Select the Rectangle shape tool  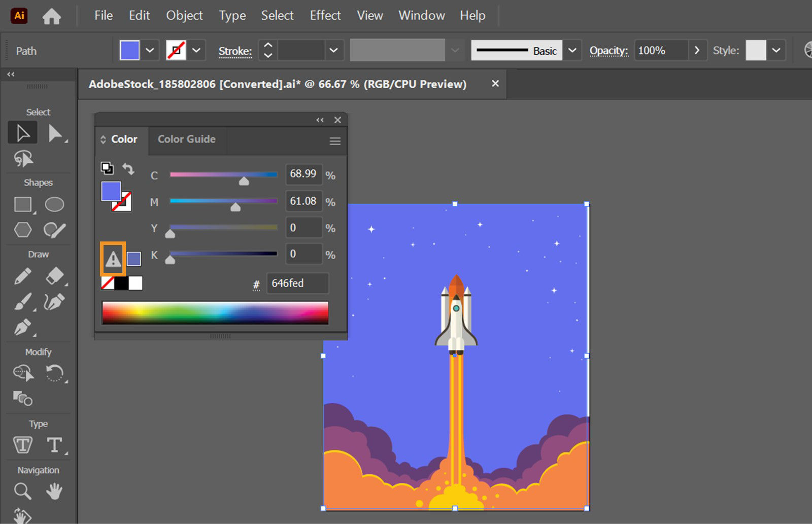(23, 204)
